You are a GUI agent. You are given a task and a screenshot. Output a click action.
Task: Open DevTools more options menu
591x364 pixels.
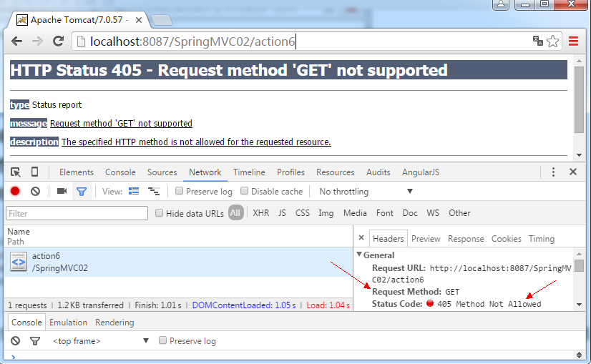(553, 172)
